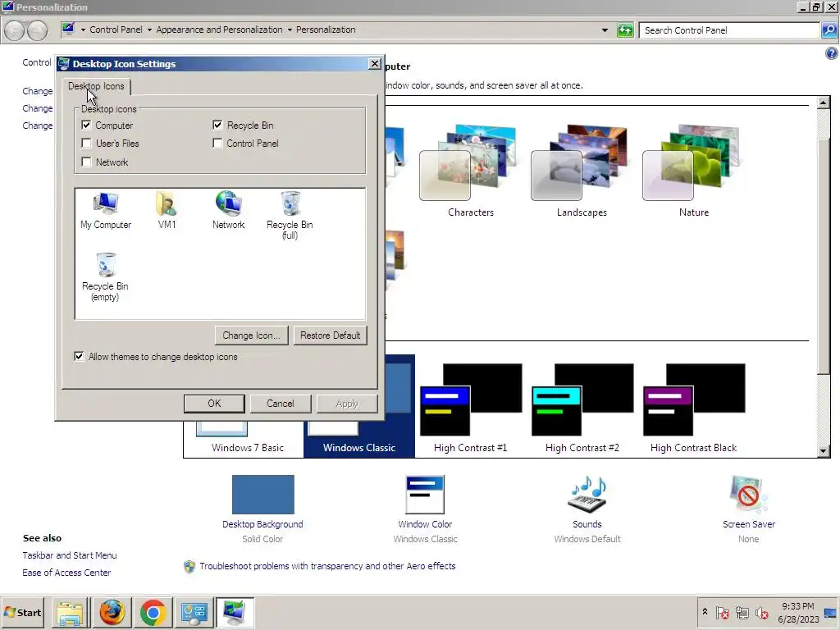
Task: Close the Desktop Icon Settings dialog
Action: pos(374,64)
